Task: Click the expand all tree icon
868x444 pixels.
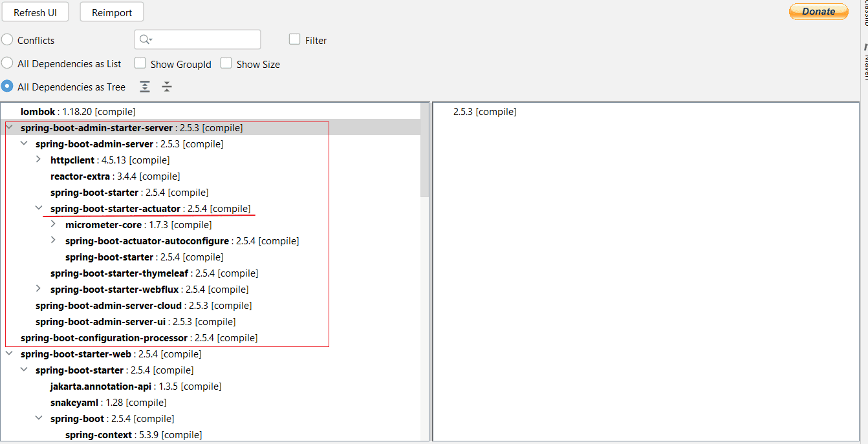Action: click(x=145, y=87)
